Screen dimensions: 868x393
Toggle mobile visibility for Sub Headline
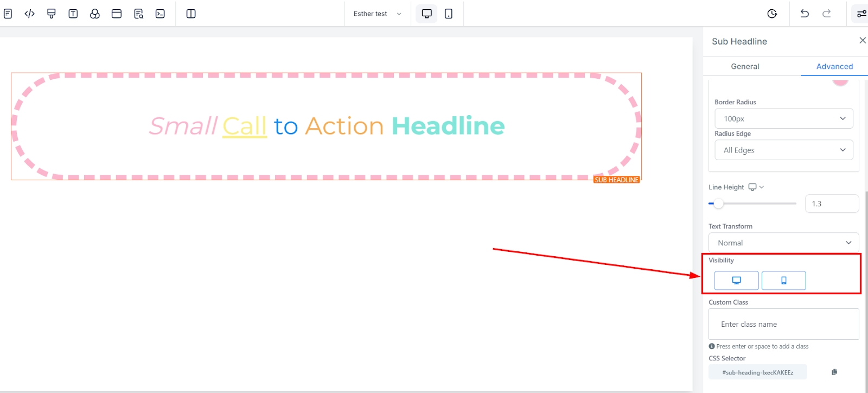[x=783, y=281]
